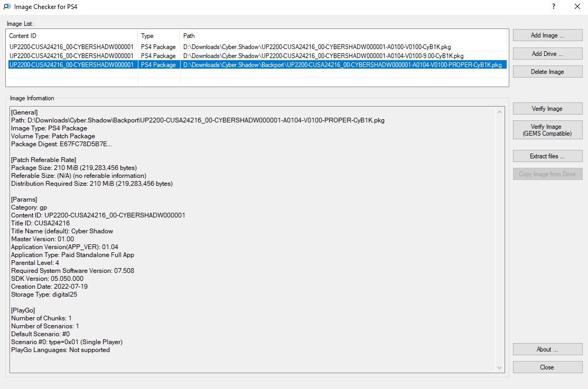This screenshot has width=588, height=389.
Task: Click the Image Checker app icon in title bar
Action: click(x=7, y=6)
